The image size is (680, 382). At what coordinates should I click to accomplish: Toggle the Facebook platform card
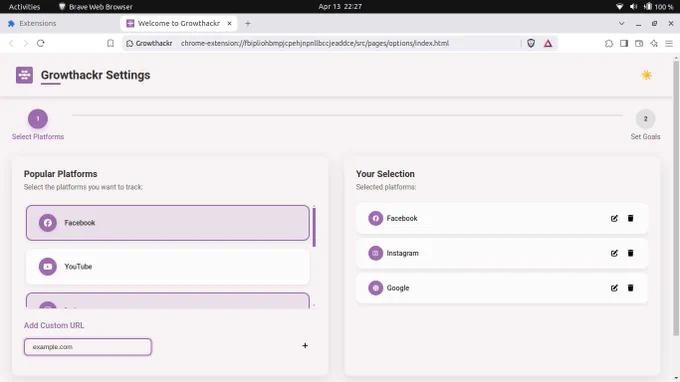(167, 223)
